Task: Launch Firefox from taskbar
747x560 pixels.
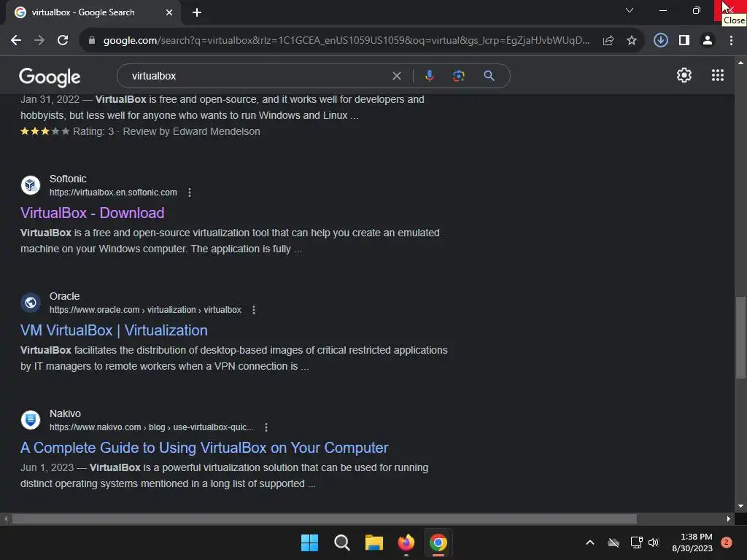Action: click(406, 542)
